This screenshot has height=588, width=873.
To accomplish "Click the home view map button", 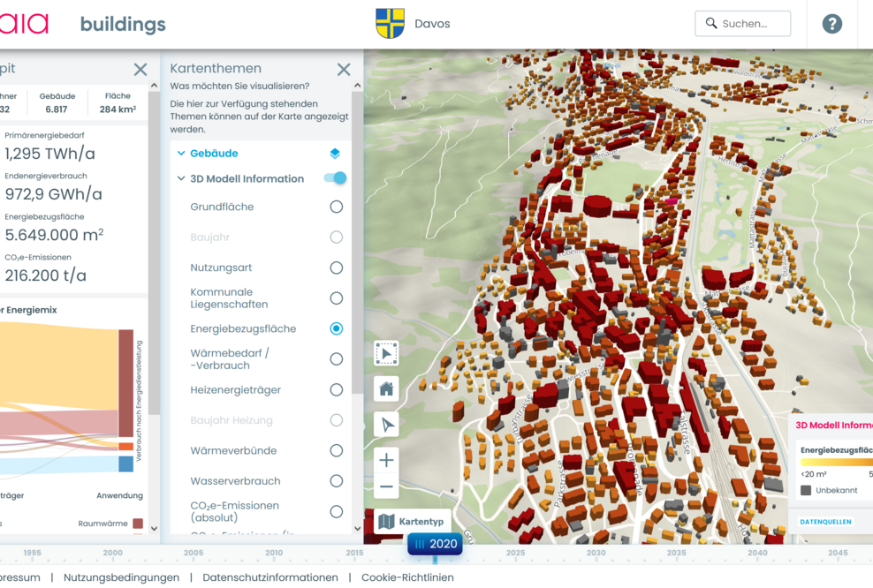I will [386, 388].
